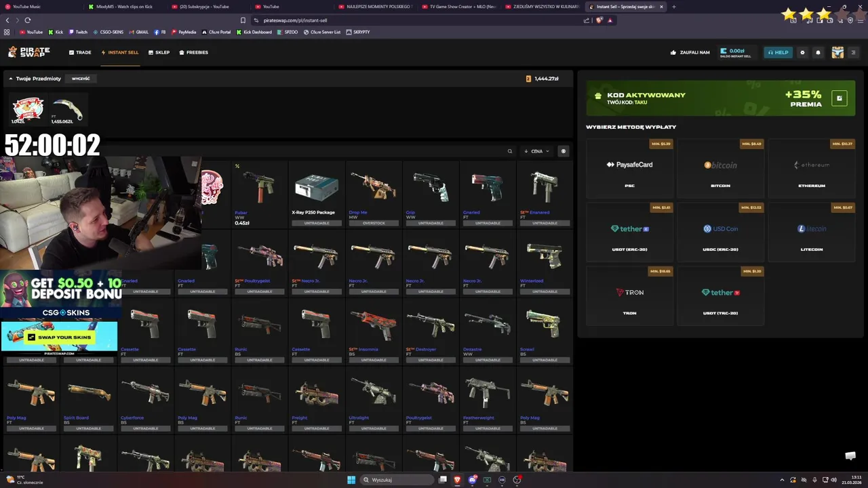Screen dimensions: 868x488
Task: Open the SKRYPTY bookmark
Action: [358, 32]
